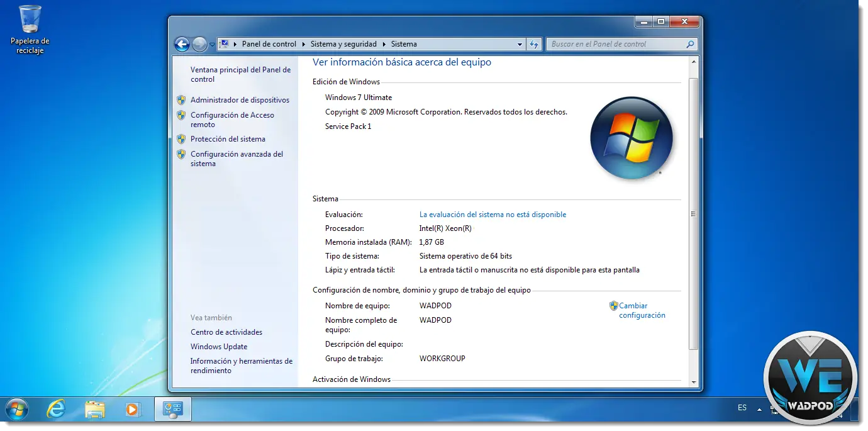
Task: Launch Windows Media Player from taskbar
Action: [x=133, y=410]
